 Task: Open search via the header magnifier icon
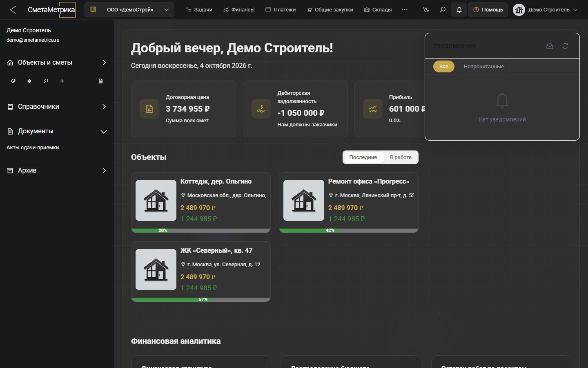pyautogui.click(x=443, y=10)
